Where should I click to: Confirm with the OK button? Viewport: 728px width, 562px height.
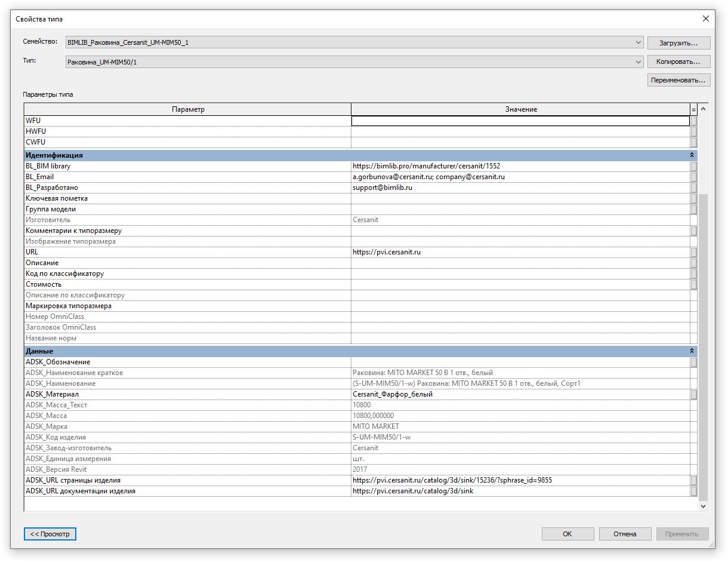pos(567,534)
